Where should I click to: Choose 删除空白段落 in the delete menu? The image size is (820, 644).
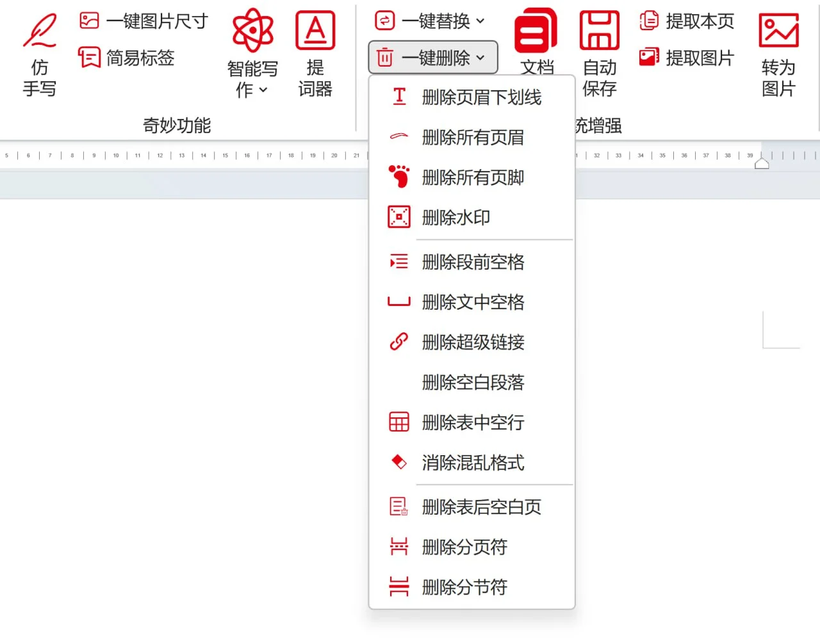(x=473, y=382)
